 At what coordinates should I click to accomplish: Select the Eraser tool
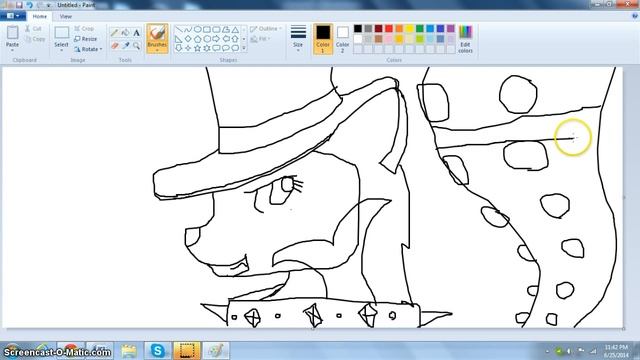point(115,45)
